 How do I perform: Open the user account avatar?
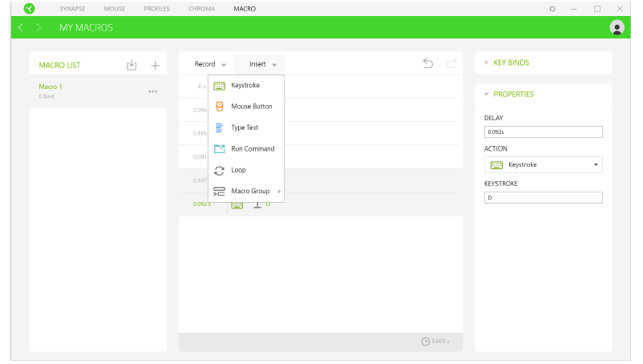coord(617,27)
